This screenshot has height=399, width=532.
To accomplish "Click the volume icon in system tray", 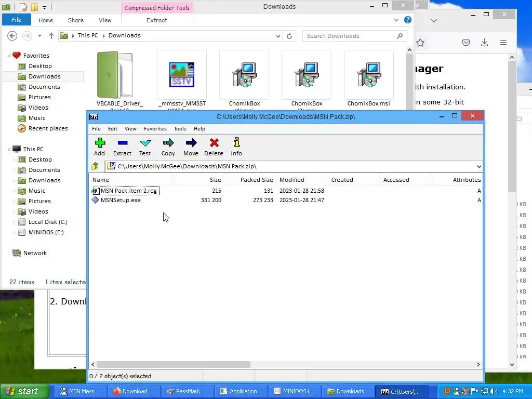I will [x=494, y=391].
